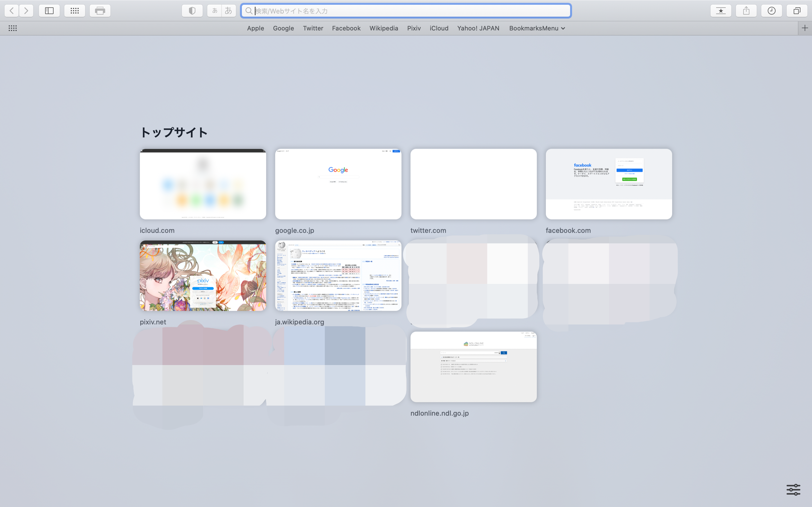
Task: Expand the BookmarksMenu dropdown
Action: tap(537, 28)
